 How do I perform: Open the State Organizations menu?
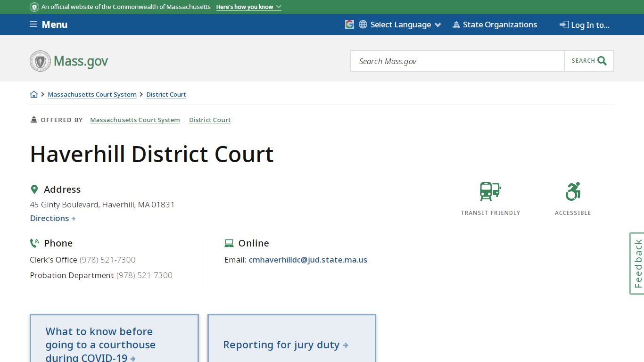(x=495, y=25)
